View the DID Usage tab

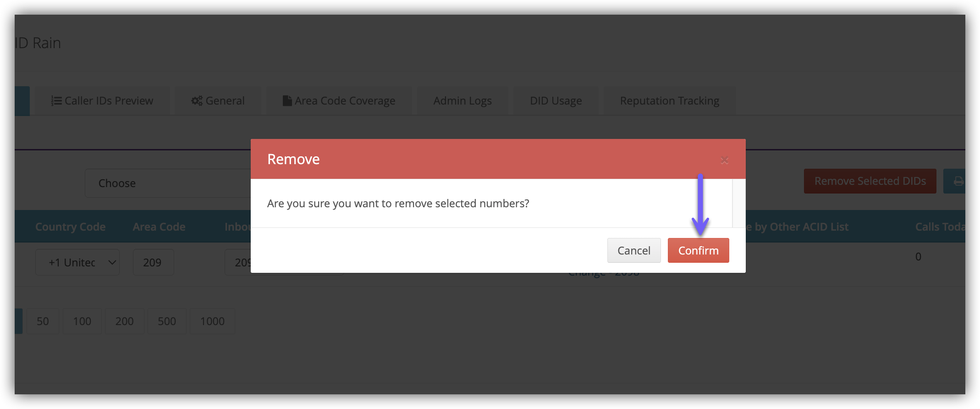pyautogui.click(x=556, y=101)
